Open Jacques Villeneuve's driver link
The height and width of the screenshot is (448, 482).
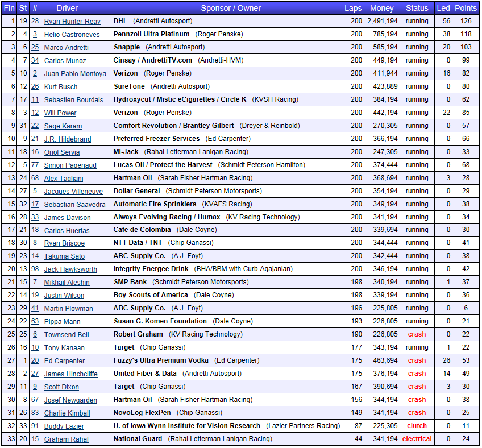[x=73, y=192]
